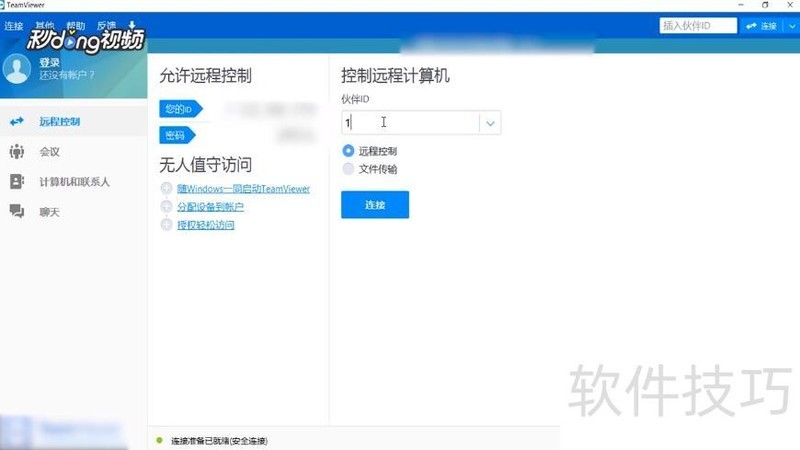Click the top-right 连接 button
Screen dimensions: 800x450
tap(761, 26)
